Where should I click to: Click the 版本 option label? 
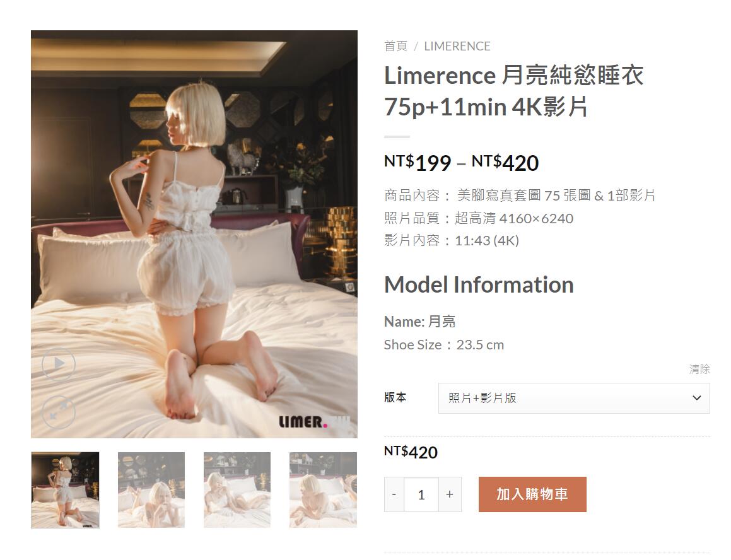point(395,398)
